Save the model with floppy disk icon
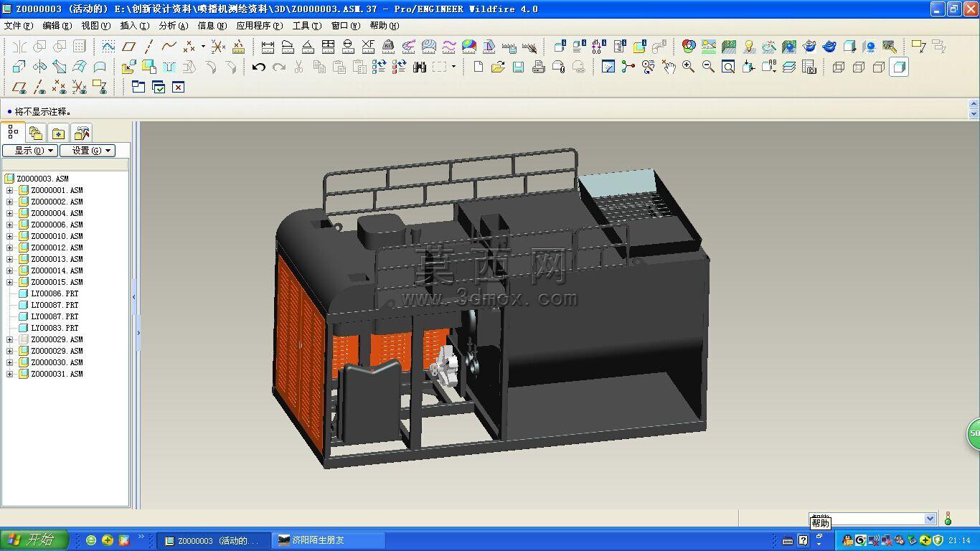The height and width of the screenshot is (551, 980). click(518, 67)
